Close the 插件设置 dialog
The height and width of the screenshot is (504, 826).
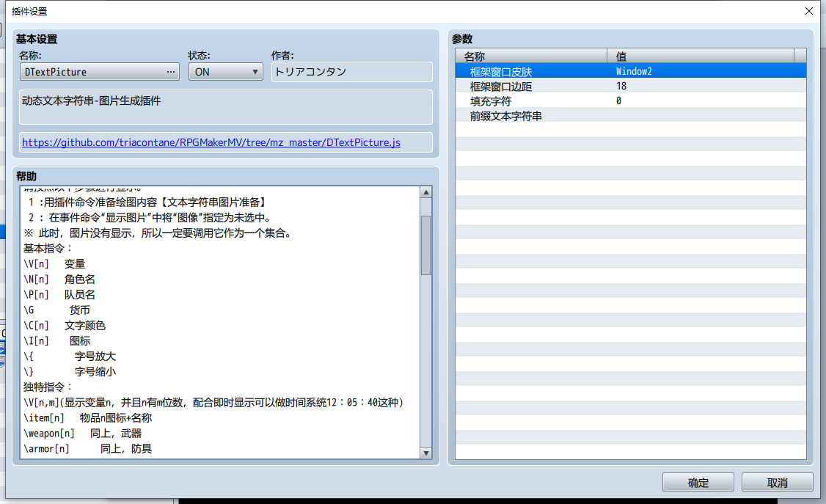[x=809, y=11]
